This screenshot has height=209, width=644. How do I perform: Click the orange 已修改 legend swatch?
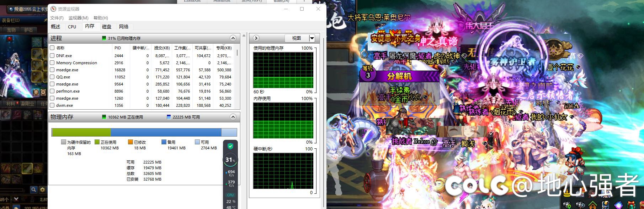click(x=131, y=142)
